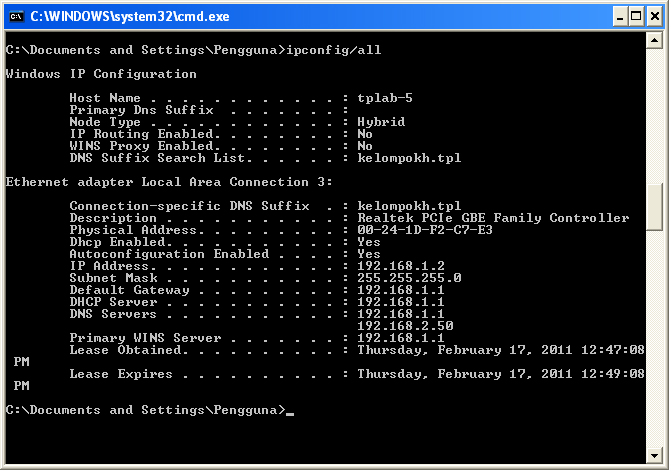
Task: Click the Dhcp Enabled value Yes
Action: [x=369, y=242]
